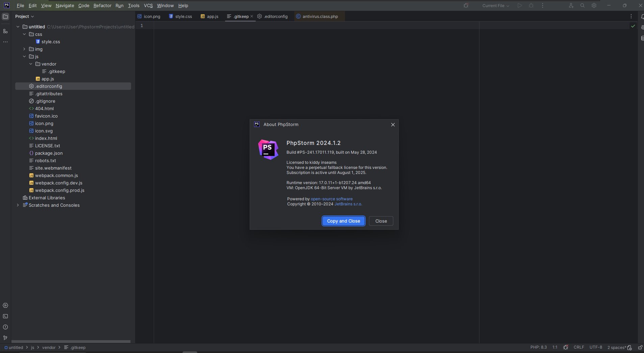Open the Current File run configuration dropdown

(495, 6)
